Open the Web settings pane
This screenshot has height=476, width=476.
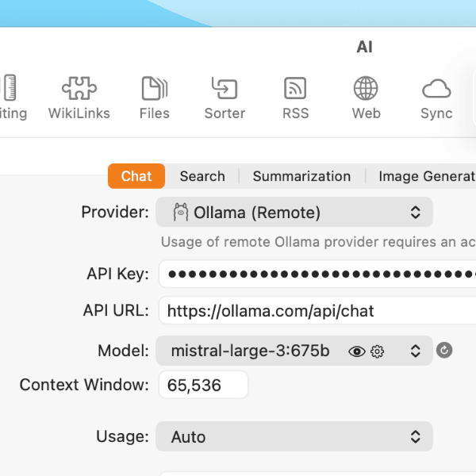(x=366, y=98)
